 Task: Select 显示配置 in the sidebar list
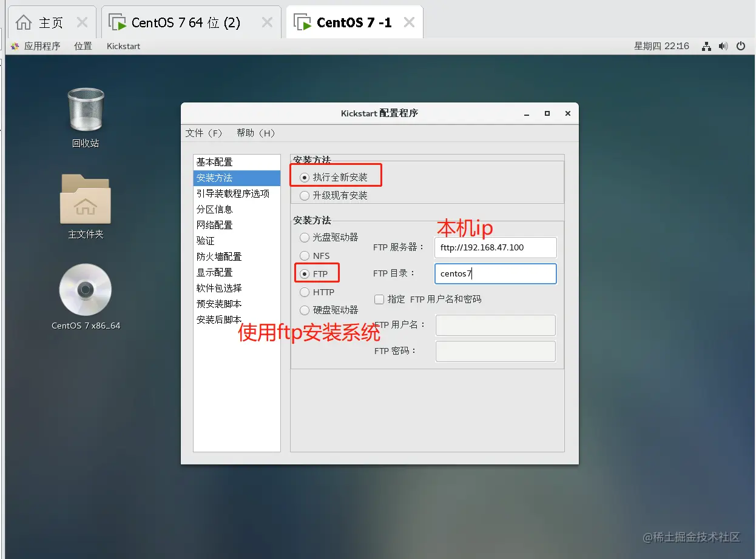tap(237, 273)
